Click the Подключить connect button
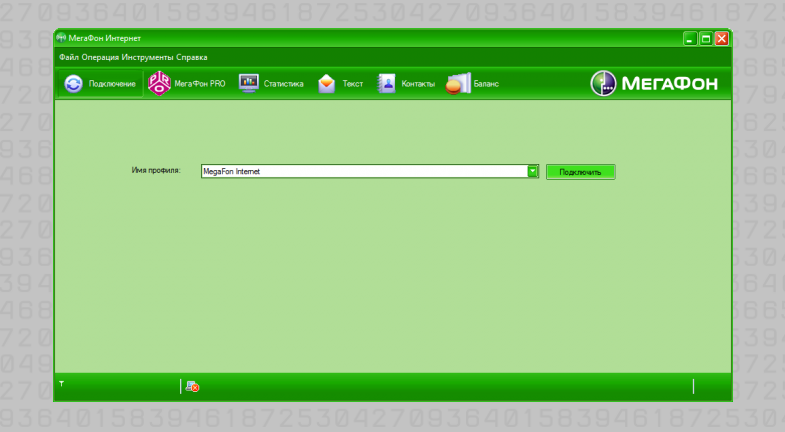 [581, 172]
